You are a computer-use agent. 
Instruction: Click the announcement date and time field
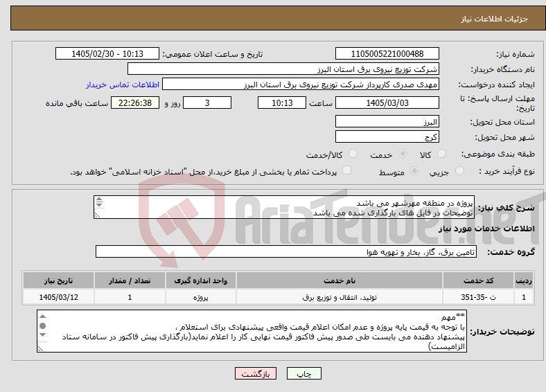tap(107, 53)
